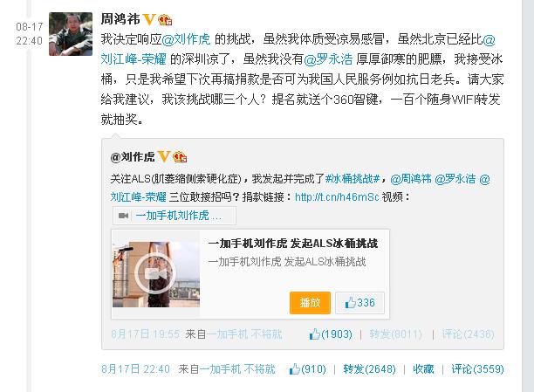The image size is (534, 392).
Task: Click the 8月17日 22:40 timestamp link
Action: tap(135, 369)
